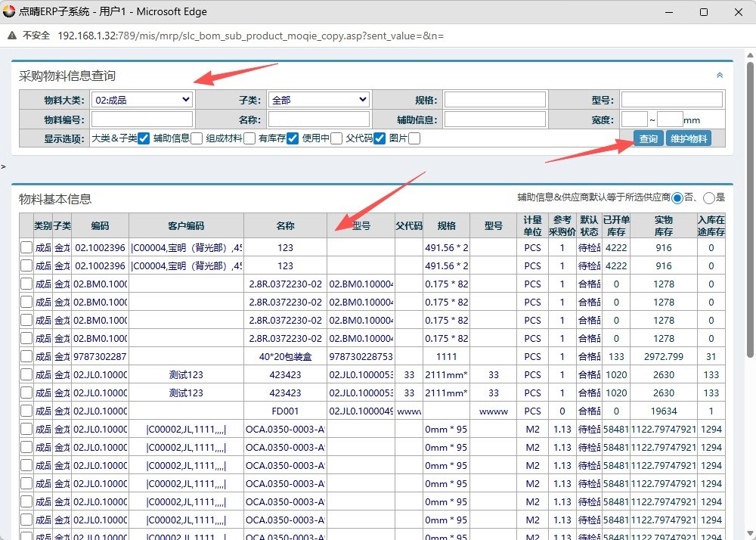Maximize the Edge window
Screen dimensions: 756x540
(704, 12)
